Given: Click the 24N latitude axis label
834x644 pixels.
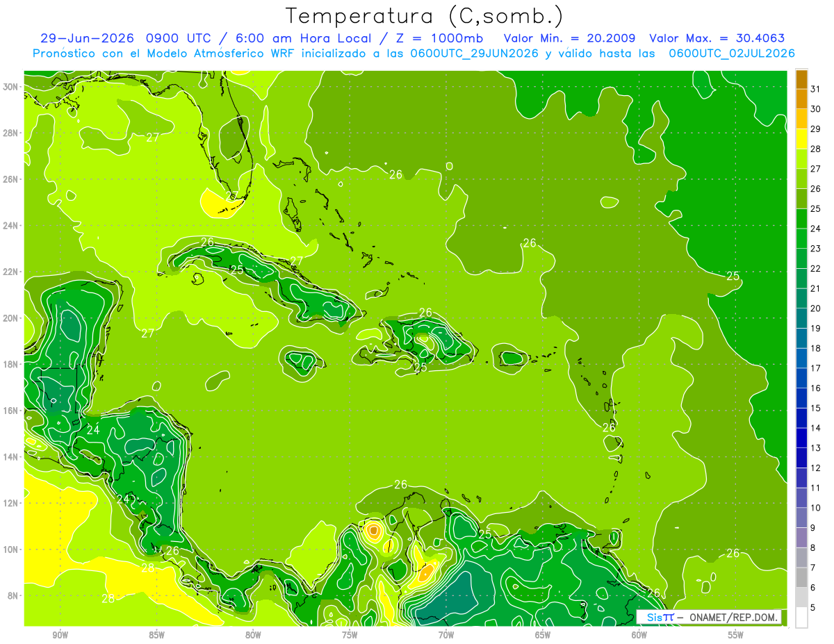Looking at the screenshot, I should click(10, 226).
